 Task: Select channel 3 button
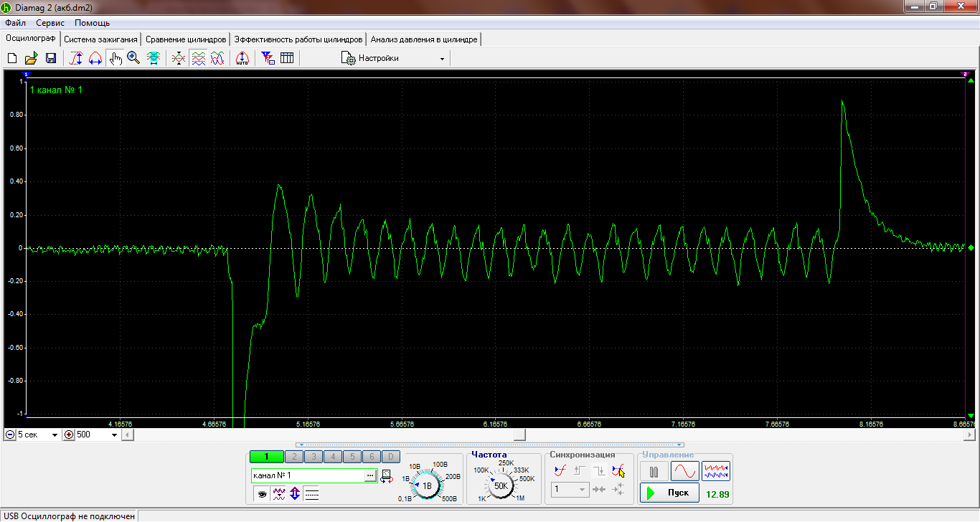point(314,457)
